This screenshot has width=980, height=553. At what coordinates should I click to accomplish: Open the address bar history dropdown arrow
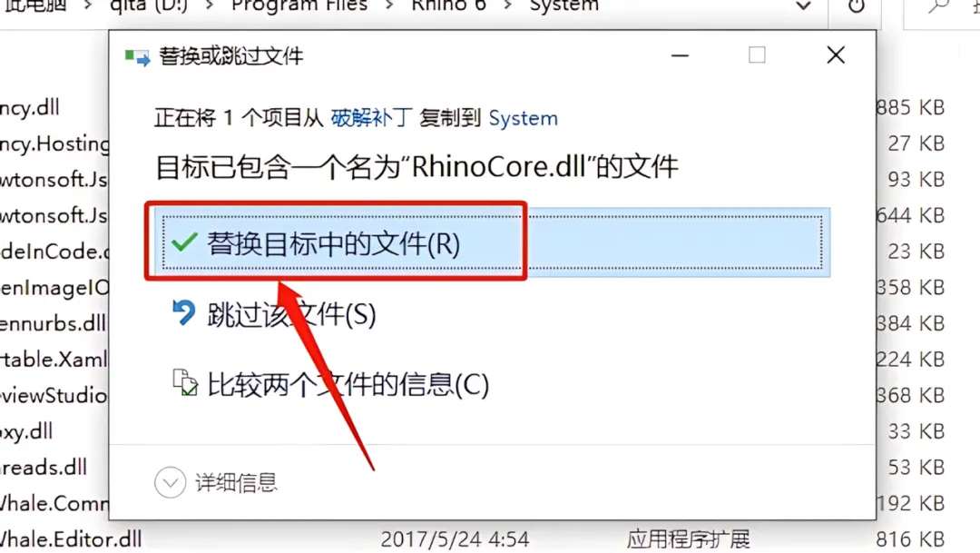point(804,6)
